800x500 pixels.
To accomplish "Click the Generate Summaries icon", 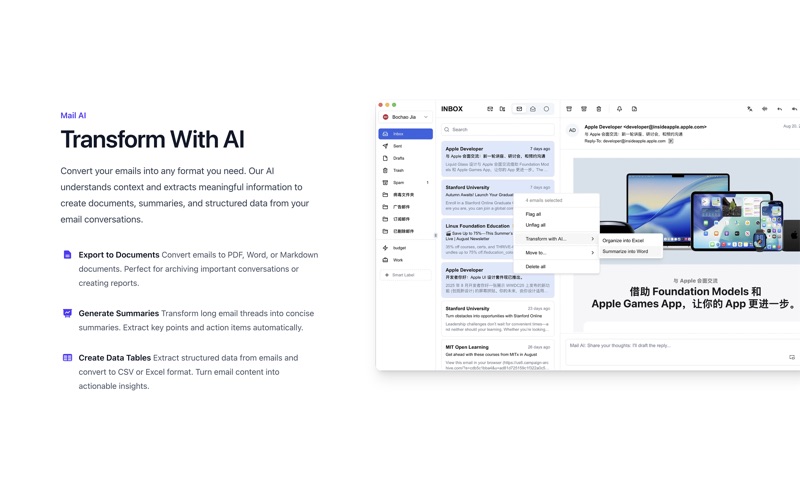I will coord(67,313).
